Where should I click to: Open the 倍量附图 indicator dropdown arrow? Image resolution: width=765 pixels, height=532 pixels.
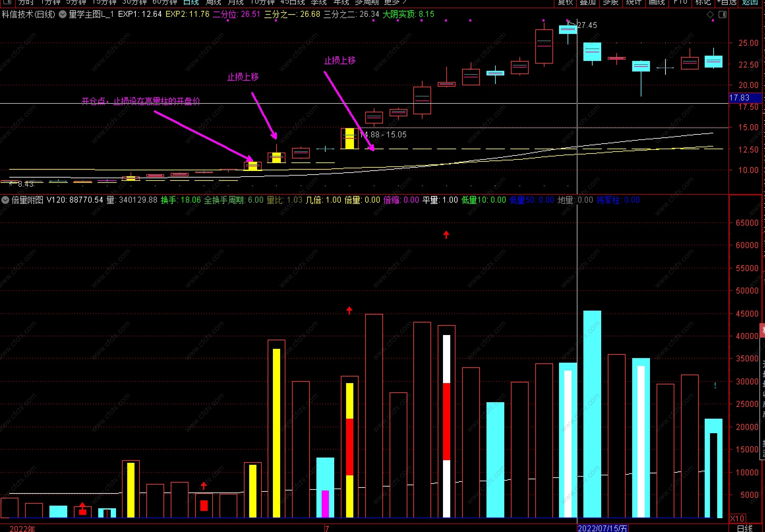point(5,200)
